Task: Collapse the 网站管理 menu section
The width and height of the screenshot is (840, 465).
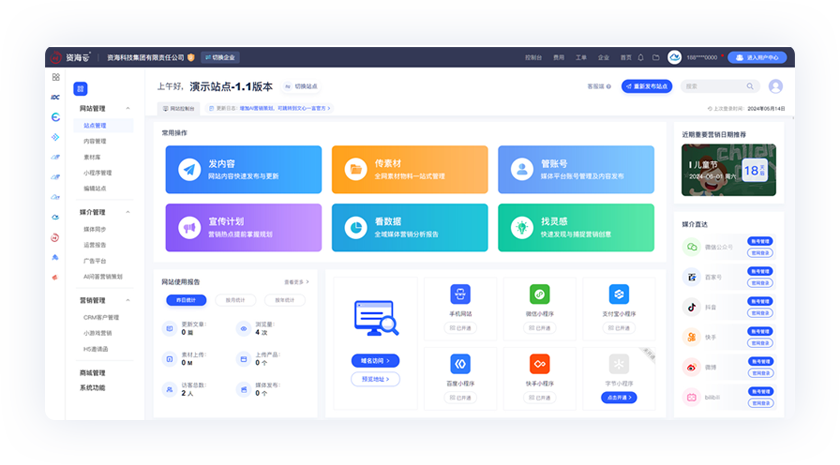Action: tap(127, 108)
